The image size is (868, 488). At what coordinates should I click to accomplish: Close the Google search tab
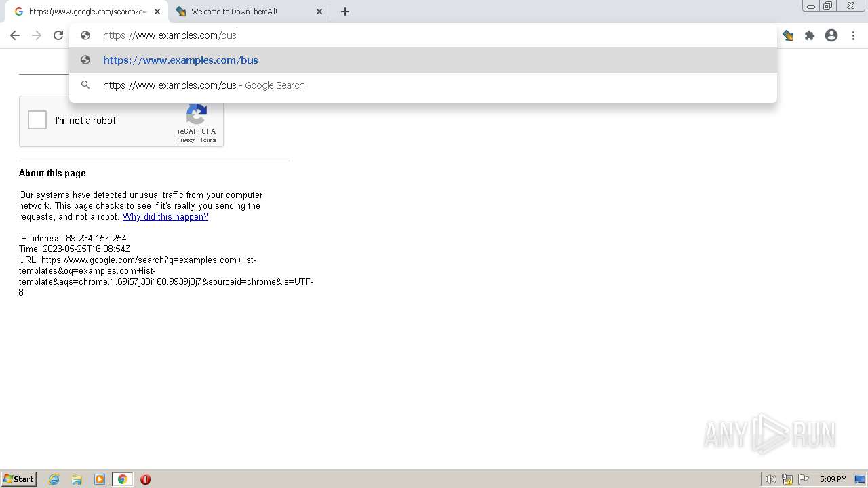point(157,12)
